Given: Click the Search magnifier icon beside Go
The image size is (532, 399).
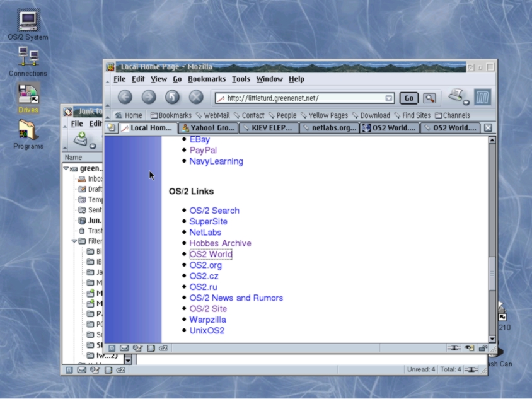Looking at the screenshot, I should [x=429, y=98].
